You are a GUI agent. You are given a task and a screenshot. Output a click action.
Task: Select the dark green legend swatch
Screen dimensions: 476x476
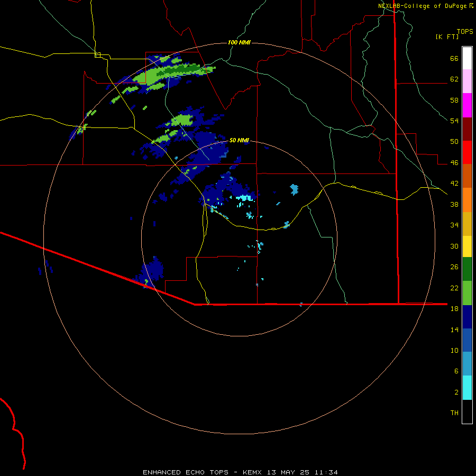click(x=467, y=269)
